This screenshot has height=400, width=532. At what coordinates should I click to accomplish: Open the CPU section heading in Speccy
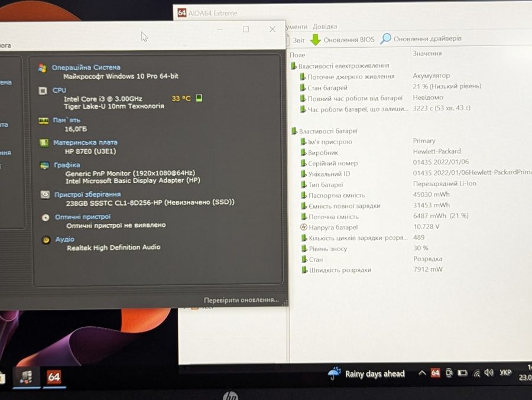tap(59, 90)
